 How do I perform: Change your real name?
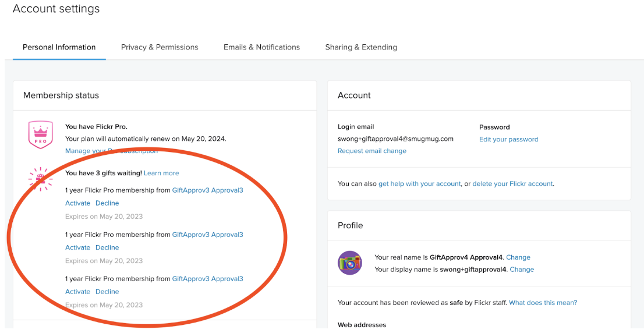pyautogui.click(x=518, y=257)
